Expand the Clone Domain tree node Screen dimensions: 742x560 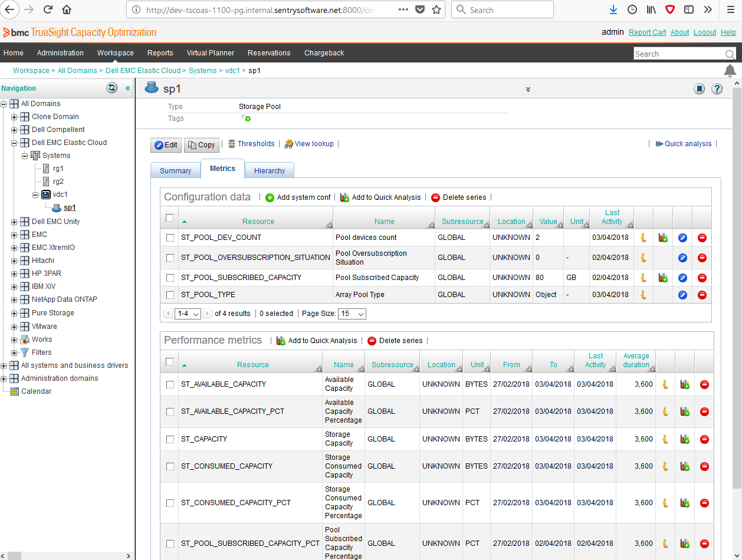click(15, 117)
